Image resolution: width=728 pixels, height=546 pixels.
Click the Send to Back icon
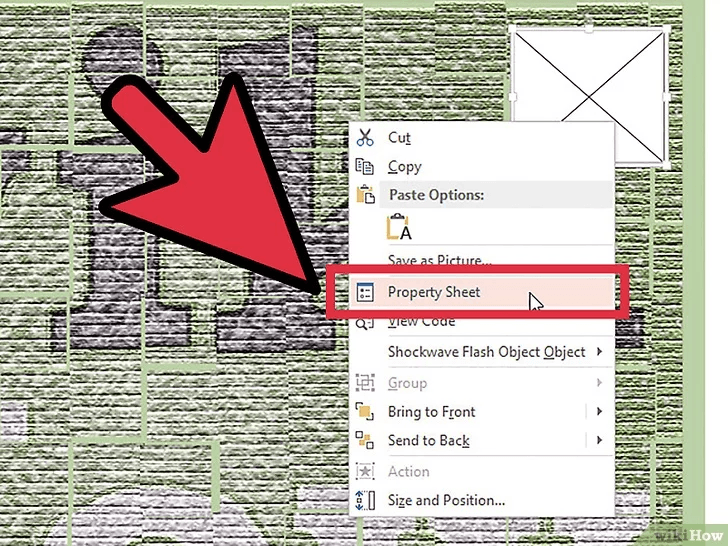[x=365, y=441]
